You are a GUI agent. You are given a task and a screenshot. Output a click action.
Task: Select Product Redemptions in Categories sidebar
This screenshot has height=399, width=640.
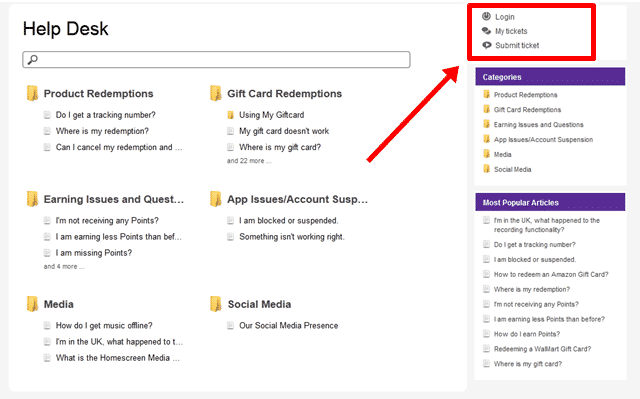click(x=525, y=95)
